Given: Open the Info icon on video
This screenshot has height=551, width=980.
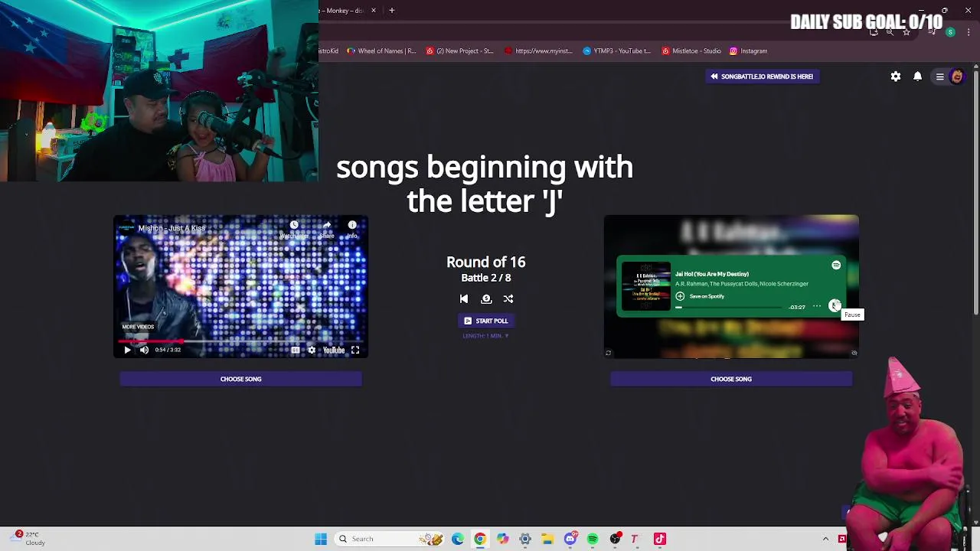Looking at the screenshot, I should click(x=352, y=227).
